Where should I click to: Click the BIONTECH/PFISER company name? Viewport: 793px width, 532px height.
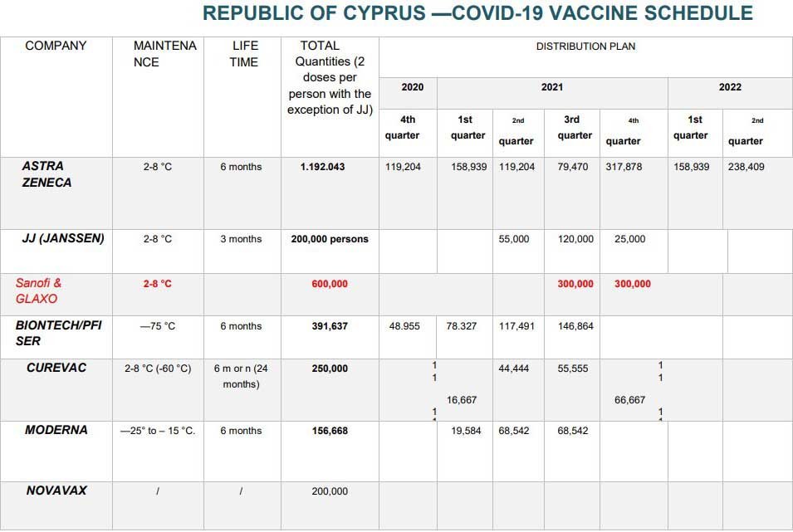pos(58,333)
